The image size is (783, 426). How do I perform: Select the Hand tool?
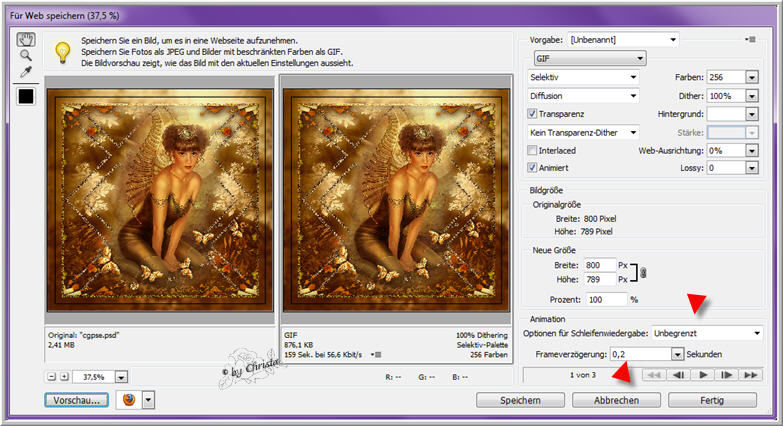point(25,39)
